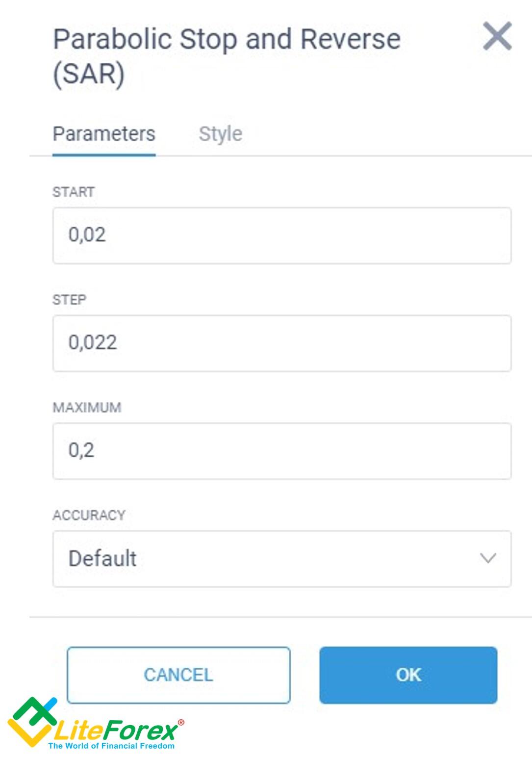Dismiss changes with the CANCEL button
The height and width of the screenshot is (759, 532).
point(178,675)
